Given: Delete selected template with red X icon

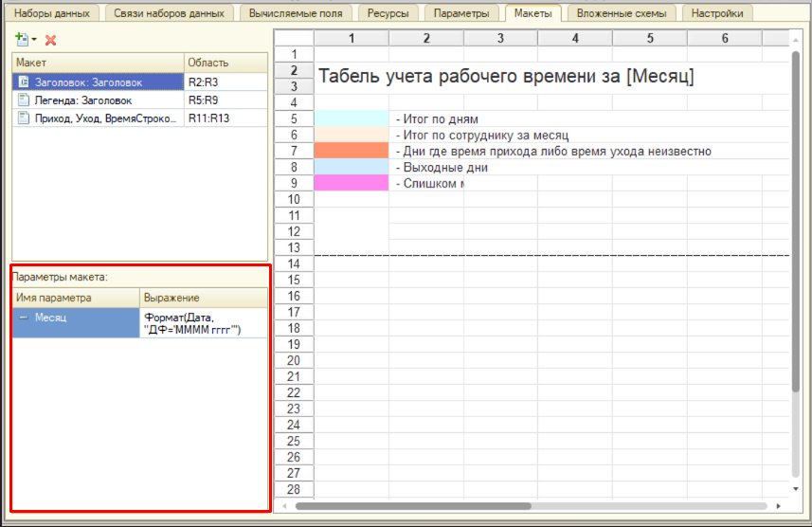Looking at the screenshot, I should [x=50, y=40].
